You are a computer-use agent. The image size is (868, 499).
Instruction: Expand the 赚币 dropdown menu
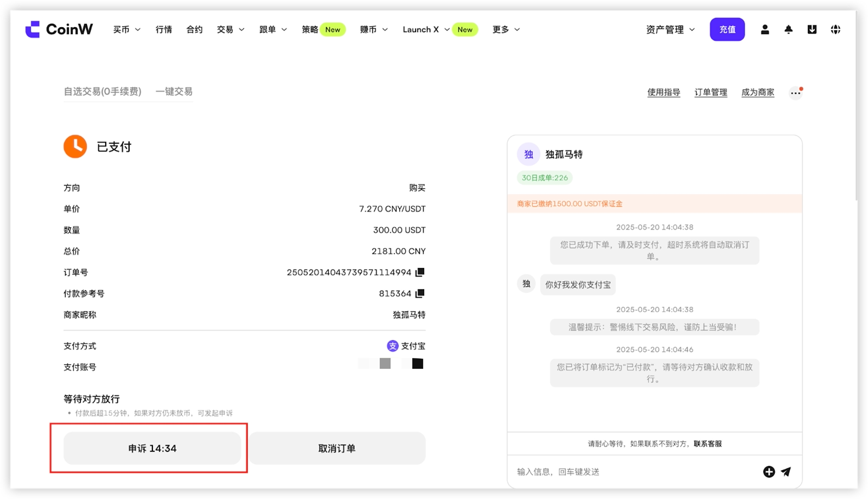tap(374, 29)
